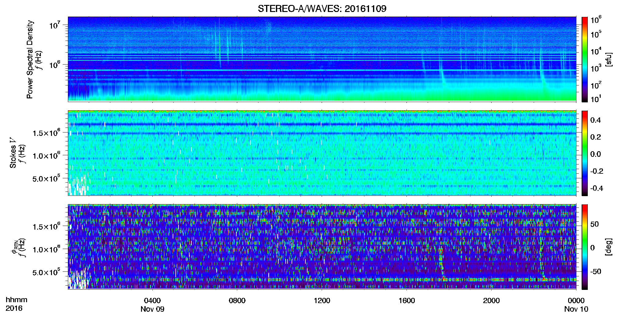The image size is (644, 332).
Task: Click the Stokes V axis label
Action: pyautogui.click(x=13, y=152)
